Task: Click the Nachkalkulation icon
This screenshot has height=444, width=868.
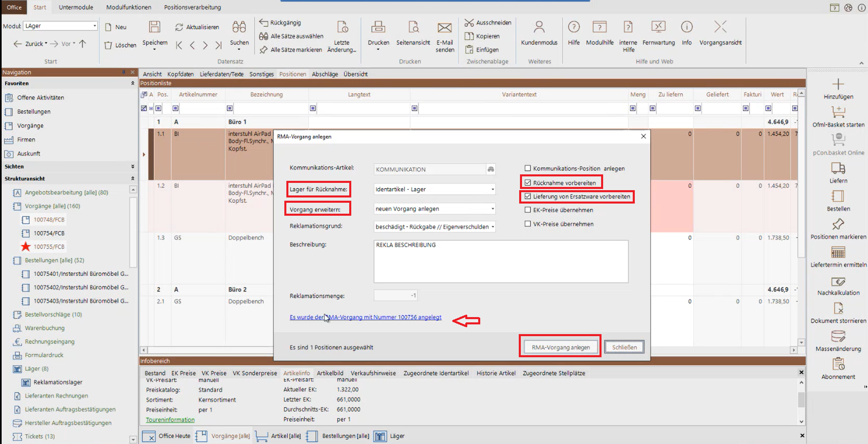Action: pos(838,281)
